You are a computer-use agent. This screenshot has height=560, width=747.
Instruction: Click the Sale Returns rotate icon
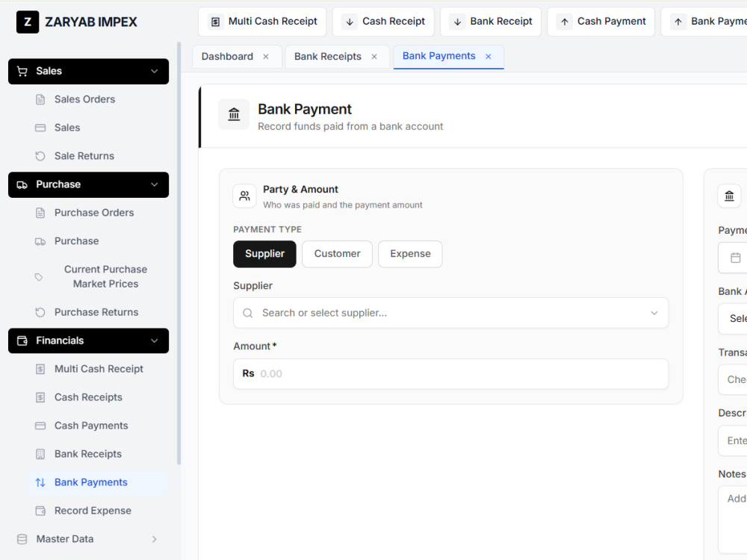(40, 156)
